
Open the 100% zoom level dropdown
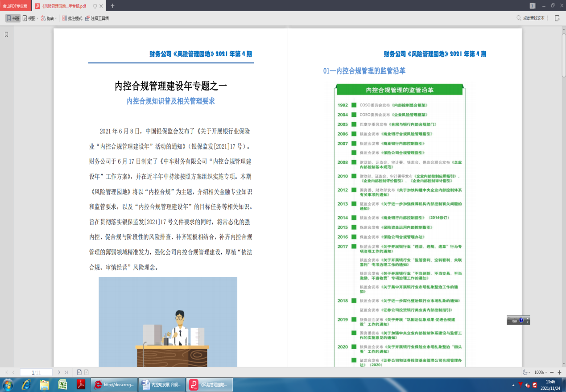pos(541,372)
